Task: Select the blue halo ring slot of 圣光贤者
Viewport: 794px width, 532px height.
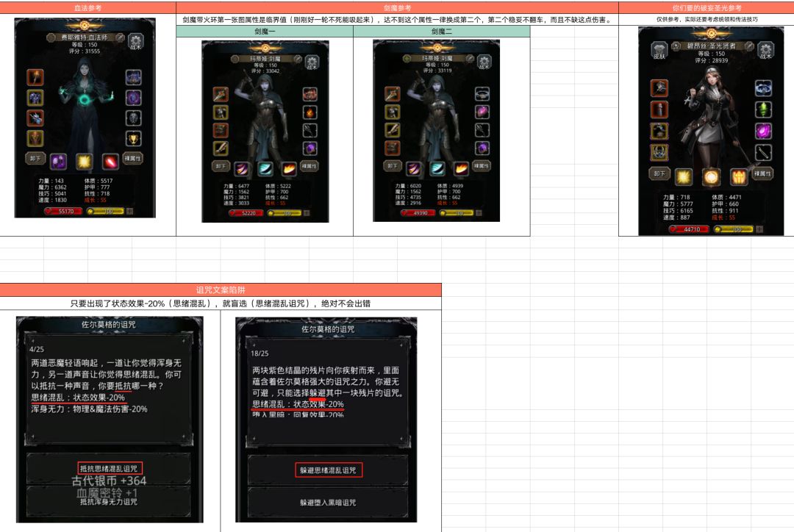Action: tap(764, 88)
